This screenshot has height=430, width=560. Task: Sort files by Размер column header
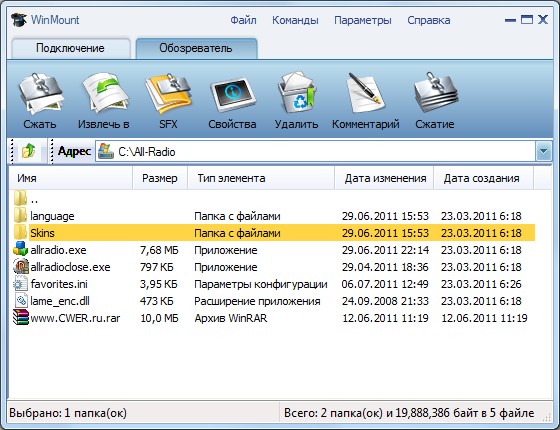click(160, 178)
